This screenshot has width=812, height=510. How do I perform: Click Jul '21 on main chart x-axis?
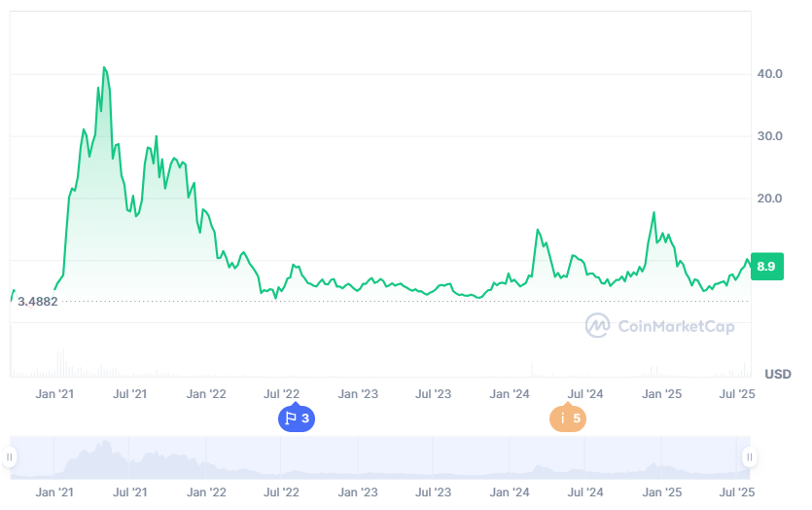coord(129,394)
